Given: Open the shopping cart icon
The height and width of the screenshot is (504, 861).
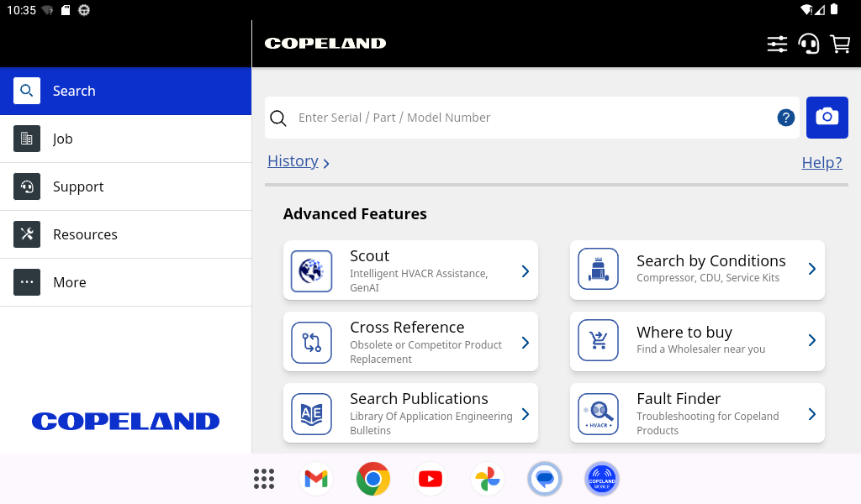Looking at the screenshot, I should pos(840,44).
